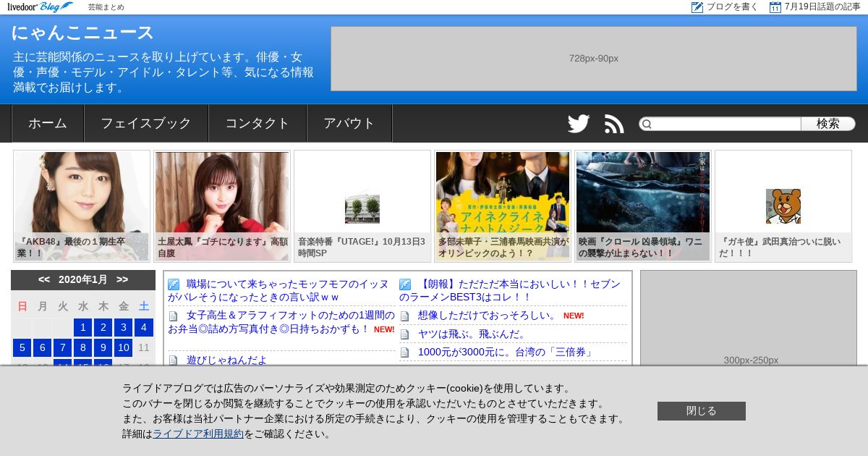Open the 映画 クロール 凶暴領域 thumbnail
The width and height of the screenshot is (868, 456).
point(643,206)
